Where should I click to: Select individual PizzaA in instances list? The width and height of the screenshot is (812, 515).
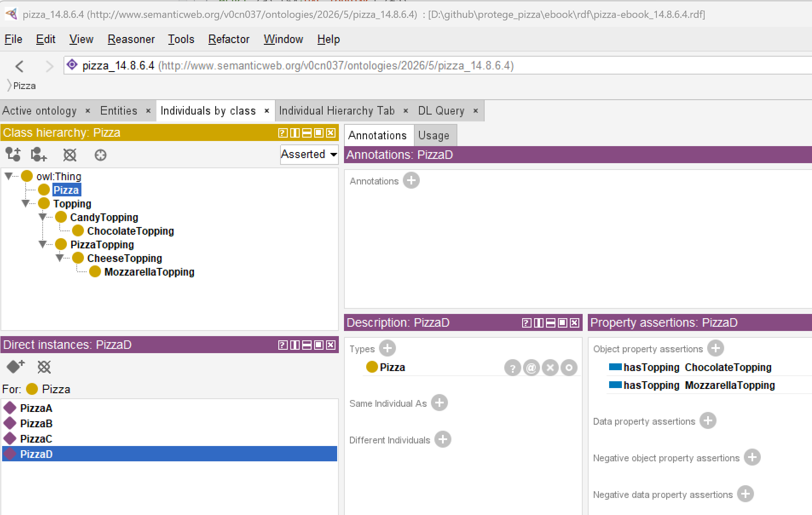coord(170,408)
